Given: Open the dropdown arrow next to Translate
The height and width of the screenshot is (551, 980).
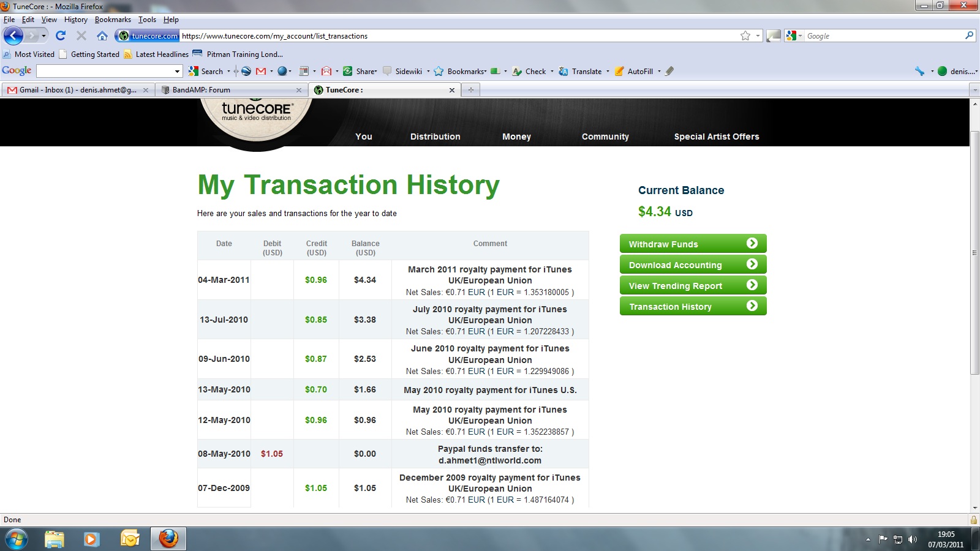Looking at the screenshot, I should coord(608,71).
